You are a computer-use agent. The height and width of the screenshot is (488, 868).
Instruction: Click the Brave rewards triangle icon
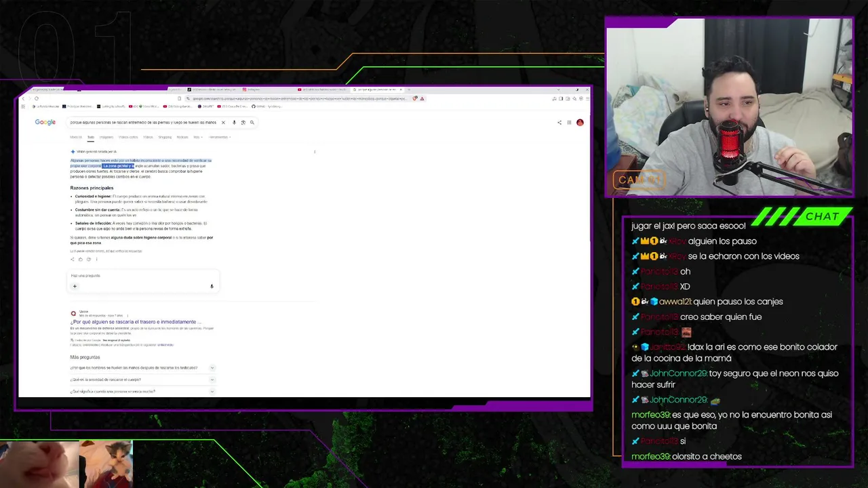pyautogui.click(x=422, y=98)
